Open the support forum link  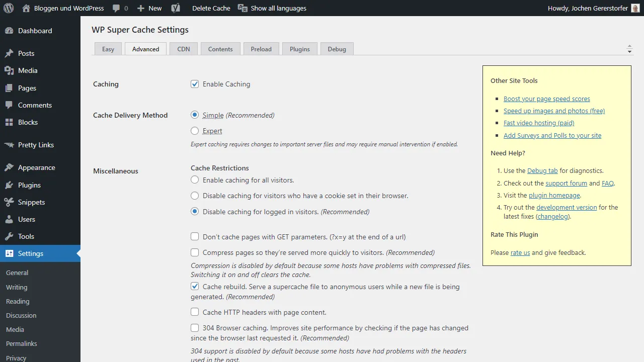pyautogui.click(x=566, y=183)
